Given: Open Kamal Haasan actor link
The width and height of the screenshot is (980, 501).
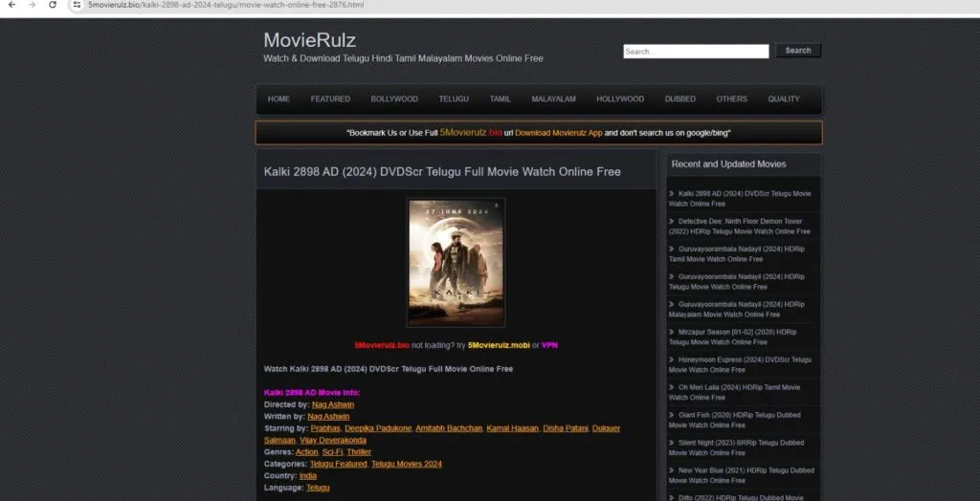Looking at the screenshot, I should pos(513,428).
